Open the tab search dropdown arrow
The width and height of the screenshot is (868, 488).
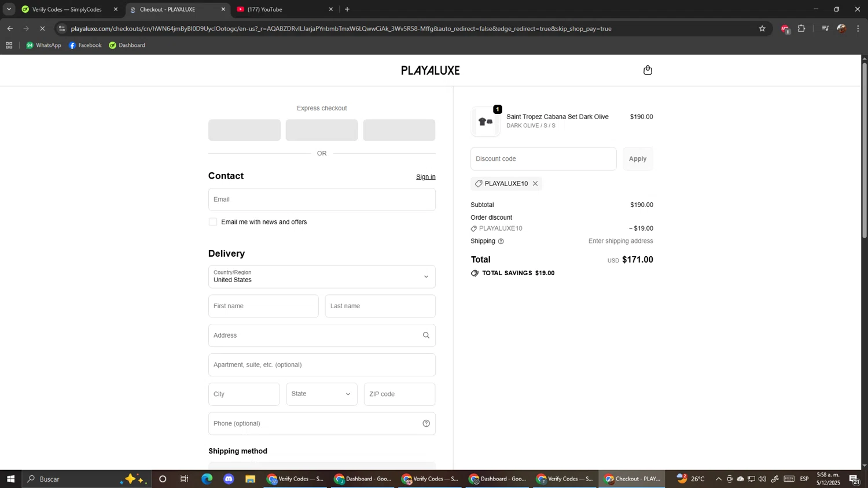click(x=9, y=9)
